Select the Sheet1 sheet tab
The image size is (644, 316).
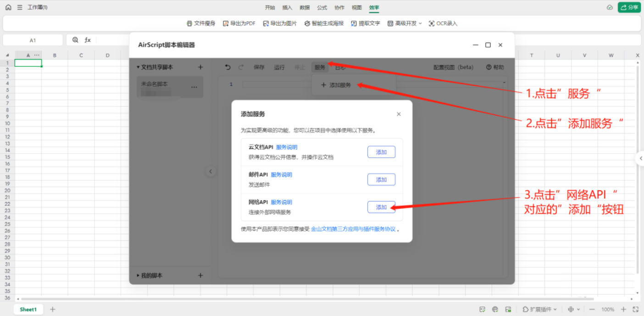[28, 310]
